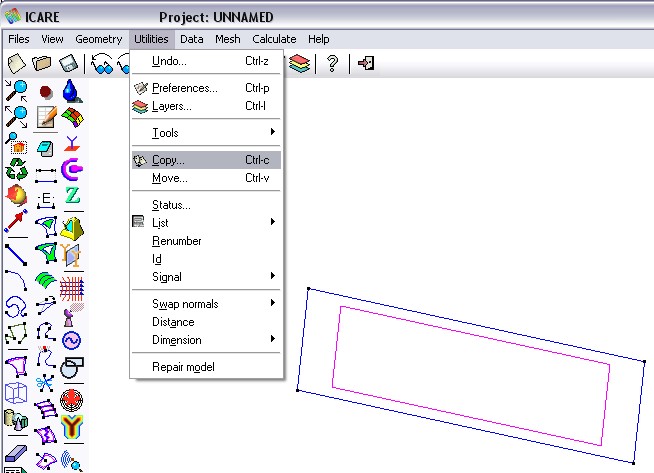
Task: Open the View menu
Action: (52, 39)
